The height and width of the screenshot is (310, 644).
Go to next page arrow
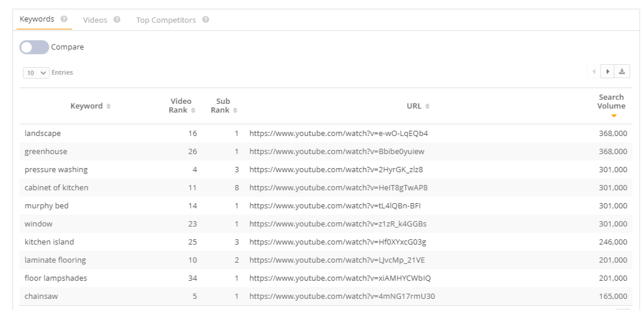click(607, 71)
